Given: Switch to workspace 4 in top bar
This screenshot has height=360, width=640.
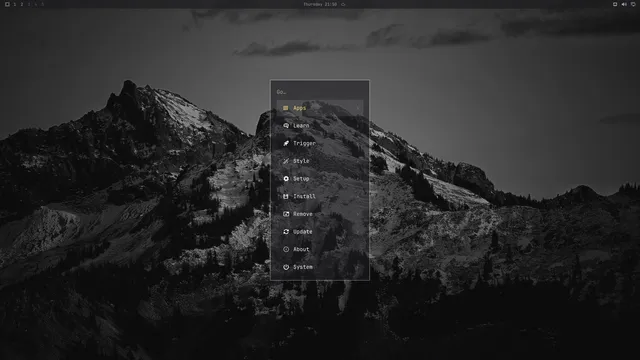Looking at the screenshot, I should 36,4.
